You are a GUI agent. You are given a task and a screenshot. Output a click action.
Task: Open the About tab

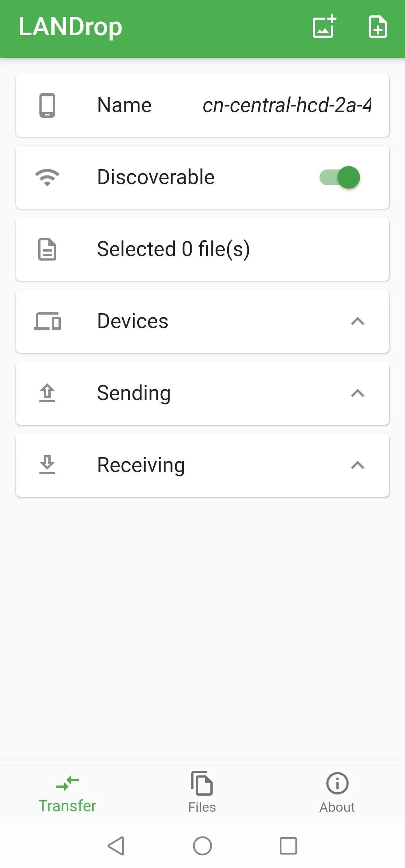[337, 792]
